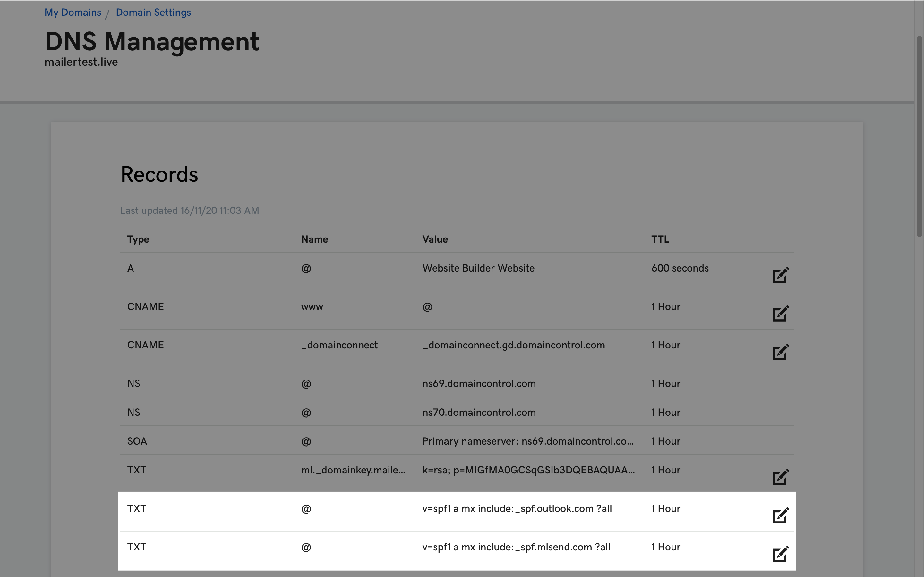Edit the ml._domainkey TXT record
This screenshot has width=924, height=577.
click(780, 477)
